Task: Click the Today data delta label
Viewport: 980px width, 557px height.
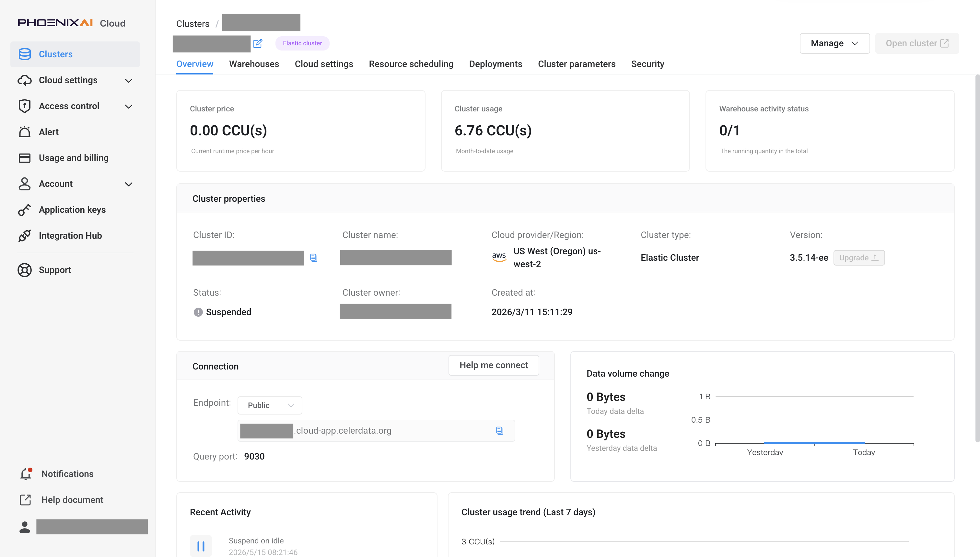Action: click(x=615, y=411)
